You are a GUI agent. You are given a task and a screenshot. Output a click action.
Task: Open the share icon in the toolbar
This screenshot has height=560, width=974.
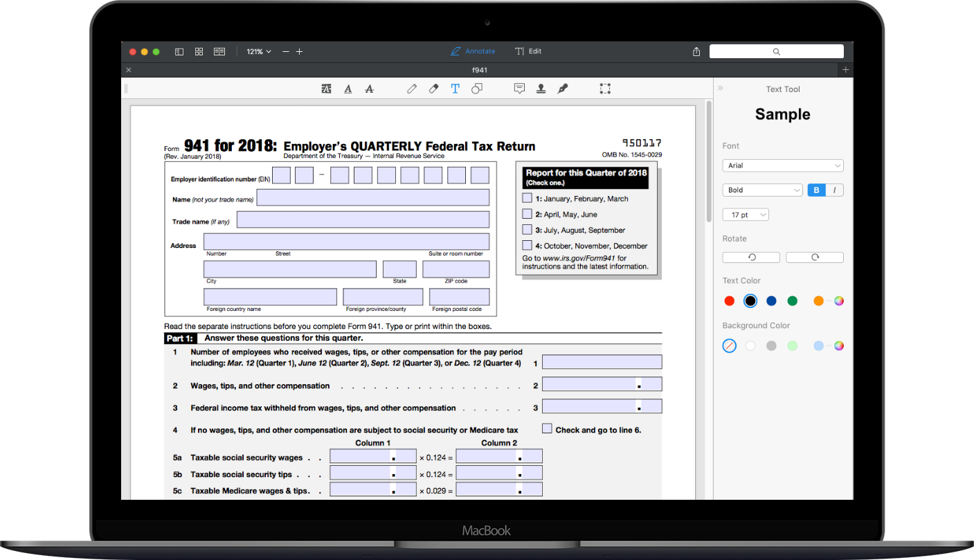[x=696, y=52]
